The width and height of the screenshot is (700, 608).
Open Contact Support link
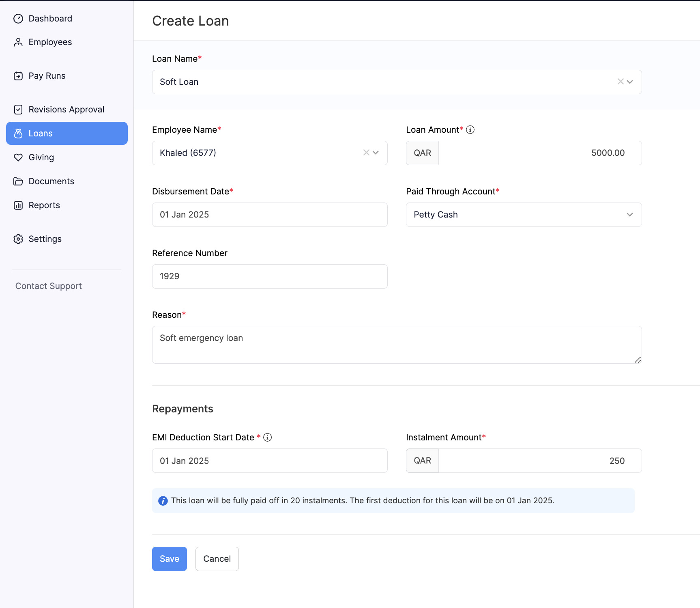coord(49,286)
